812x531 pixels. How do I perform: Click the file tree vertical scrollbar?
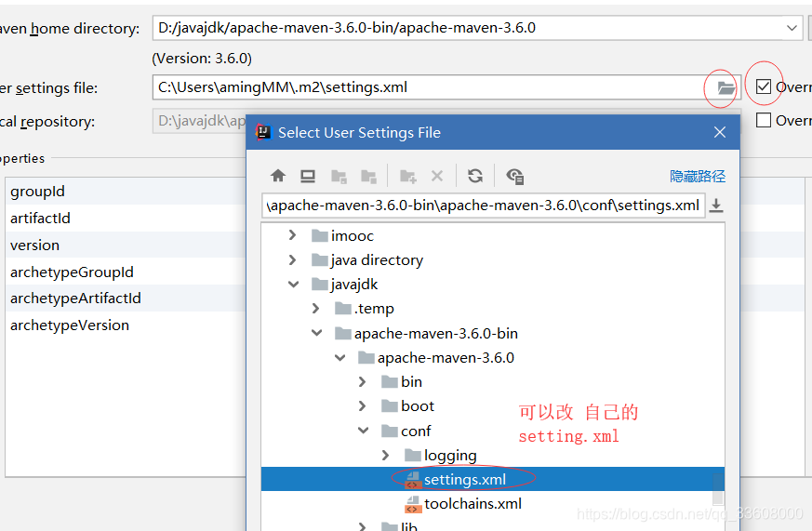click(718, 489)
